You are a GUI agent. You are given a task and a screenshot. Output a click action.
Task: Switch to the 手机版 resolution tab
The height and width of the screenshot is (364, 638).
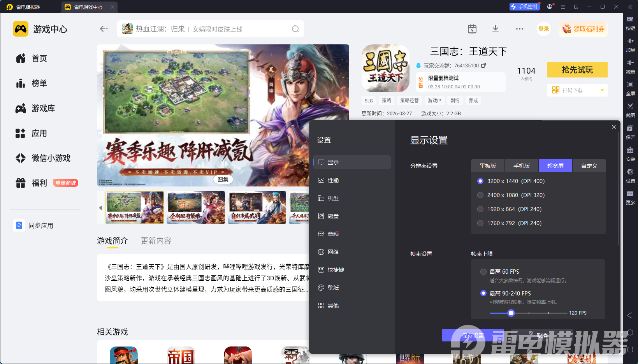coord(522,166)
